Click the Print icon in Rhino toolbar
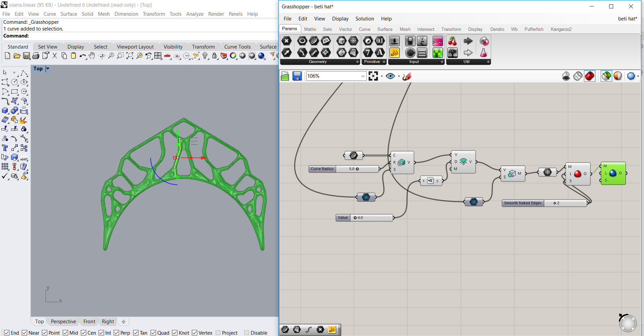Screen dimensions: 644x336 (x=36, y=56)
